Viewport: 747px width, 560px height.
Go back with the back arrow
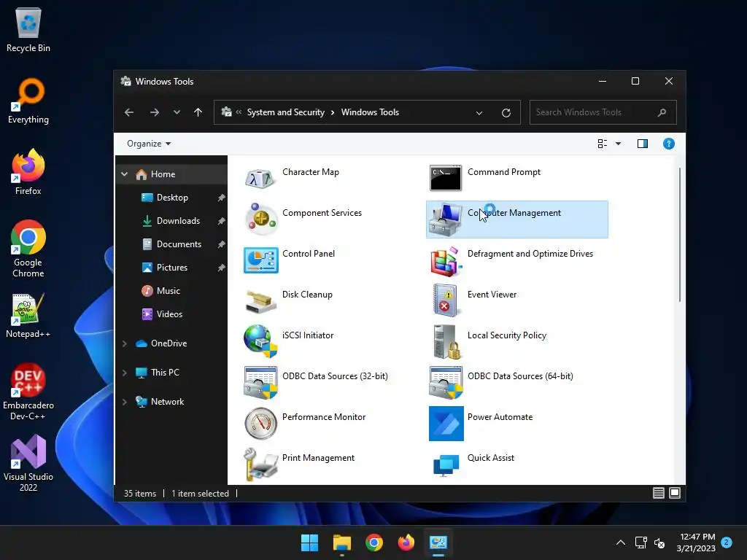[x=129, y=112]
